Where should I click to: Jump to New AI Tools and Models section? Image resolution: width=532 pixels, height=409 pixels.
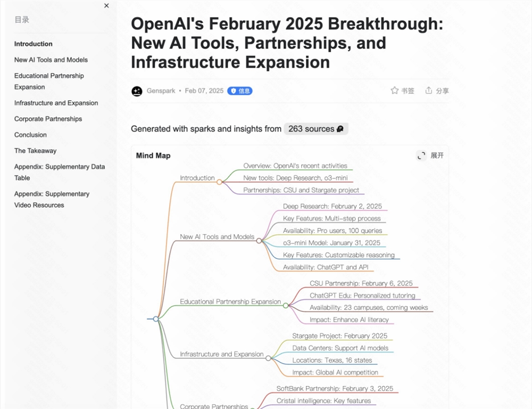coord(51,60)
